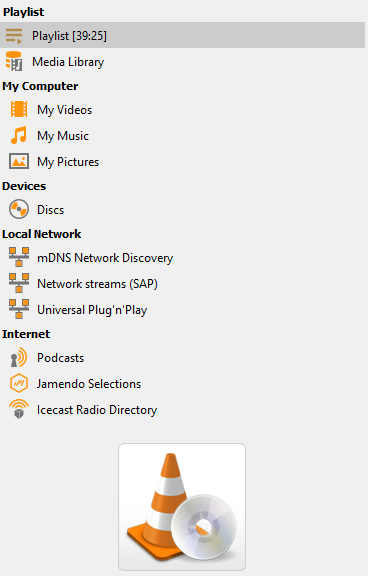Viewport: 368px width, 576px height.
Task: Click the My Videos film strip icon
Action: click(x=19, y=109)
